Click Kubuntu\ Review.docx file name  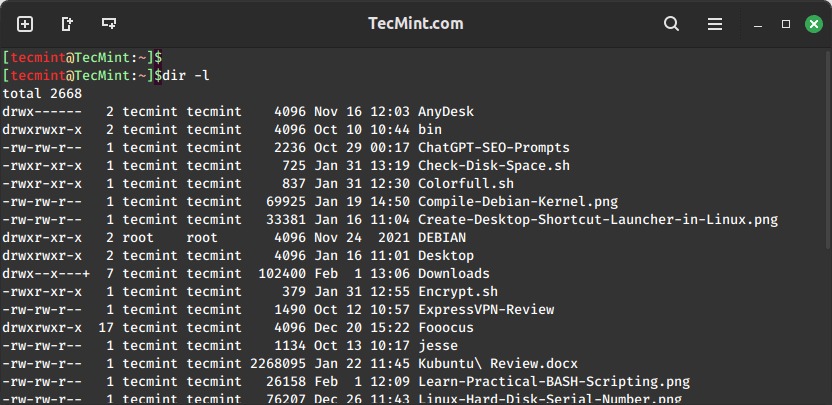tap(498, 364)
